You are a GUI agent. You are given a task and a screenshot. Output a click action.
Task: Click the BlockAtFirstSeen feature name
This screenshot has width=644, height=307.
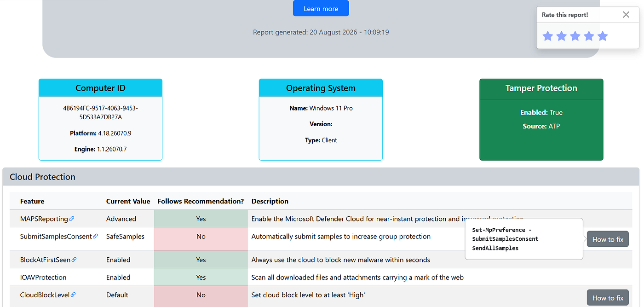click(46, 260)
